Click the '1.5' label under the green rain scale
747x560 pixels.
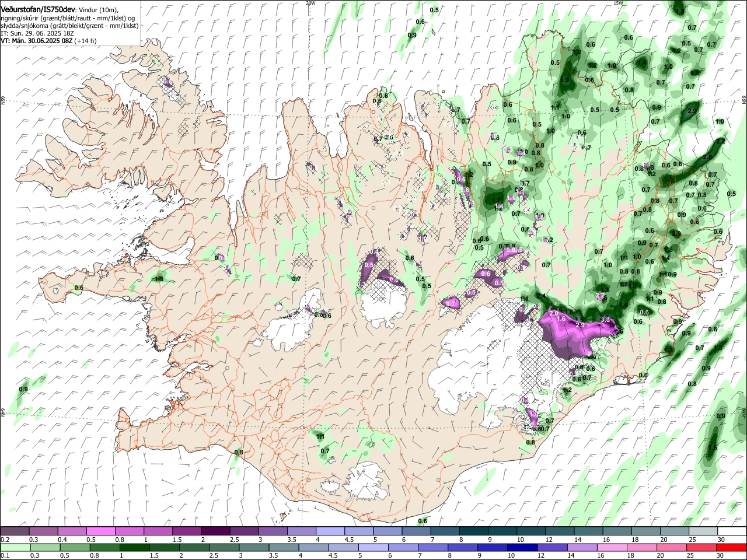(155, 555)
